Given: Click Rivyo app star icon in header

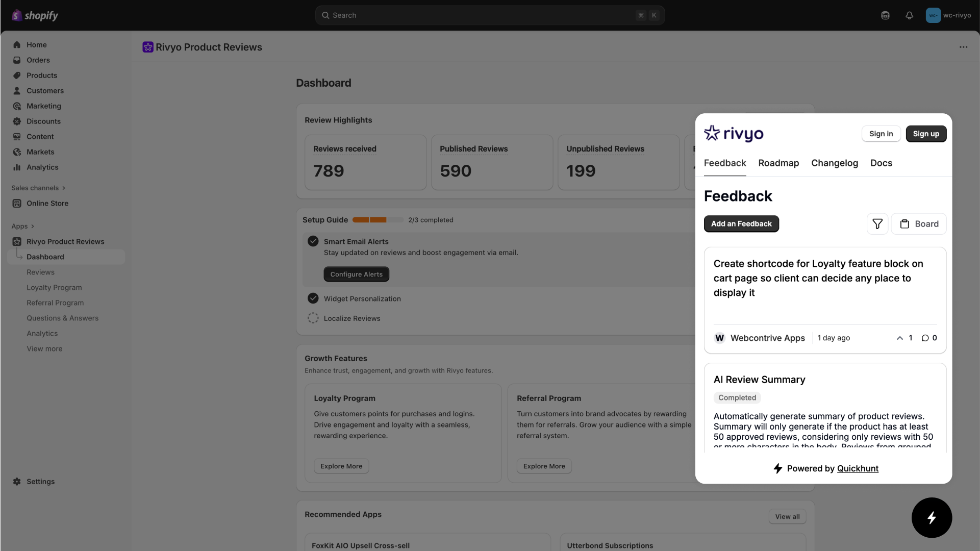Looking at the screenshot, I should click(148, 47).
